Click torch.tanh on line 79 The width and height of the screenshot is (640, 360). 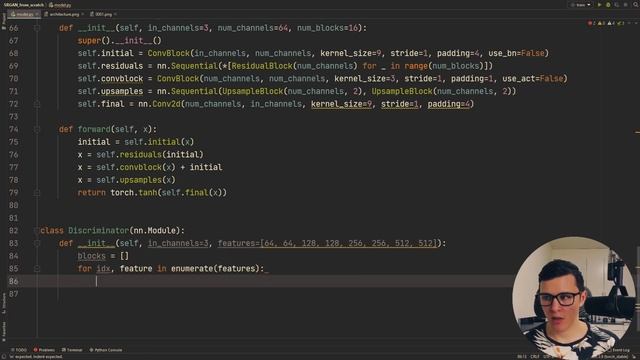133,193
